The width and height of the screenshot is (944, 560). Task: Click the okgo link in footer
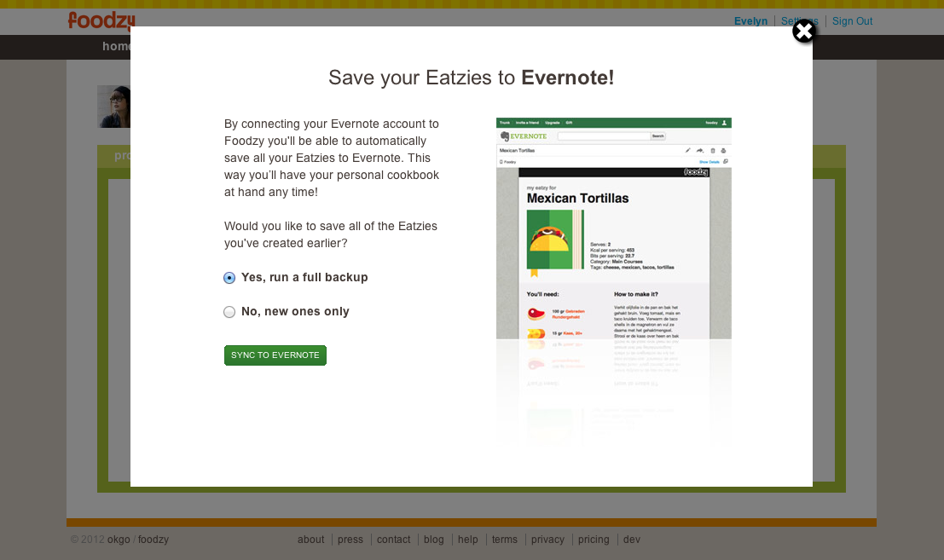pyautogui.click(x=119, y=540)
